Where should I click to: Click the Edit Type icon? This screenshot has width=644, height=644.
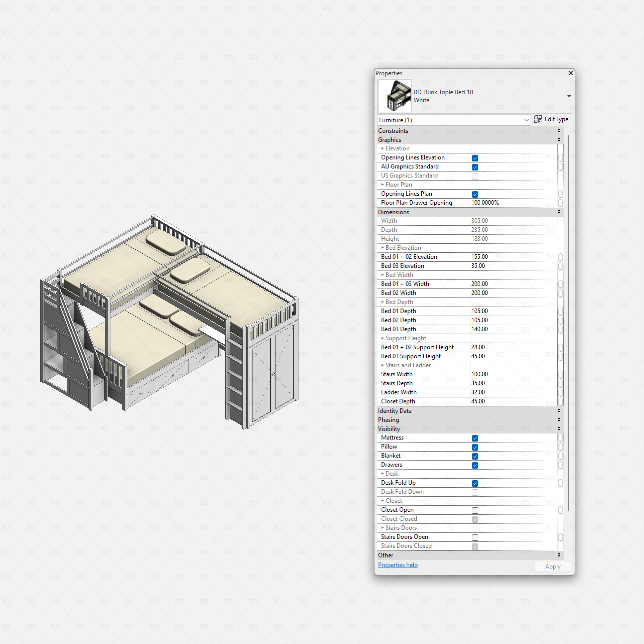click(538, 119)
